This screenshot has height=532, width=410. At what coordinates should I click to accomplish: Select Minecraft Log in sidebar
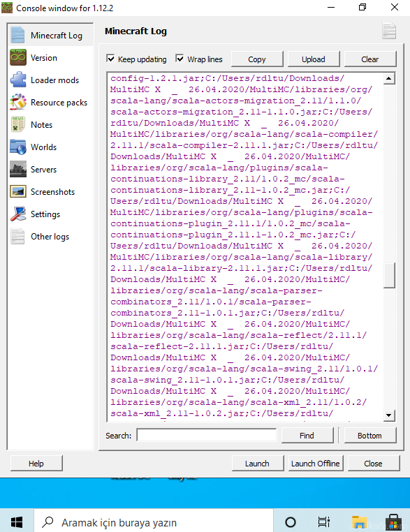(50, 36)
